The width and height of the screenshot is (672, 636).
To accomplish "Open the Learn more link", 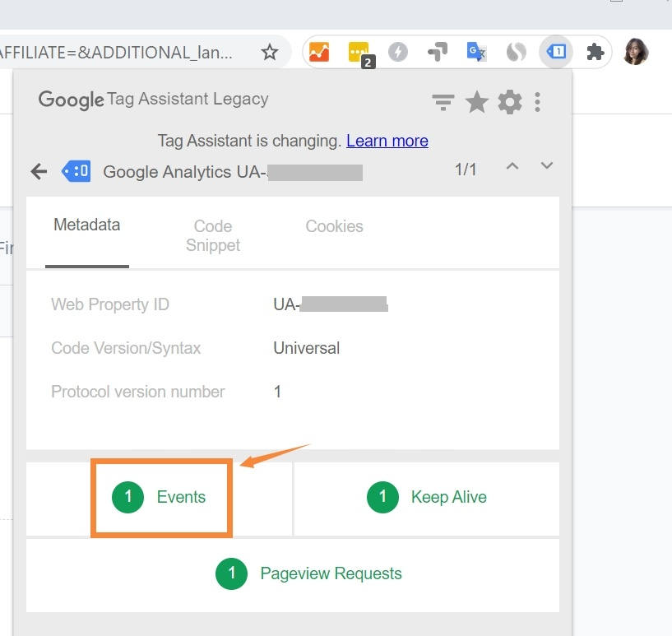I will click(x=387, y=141).
